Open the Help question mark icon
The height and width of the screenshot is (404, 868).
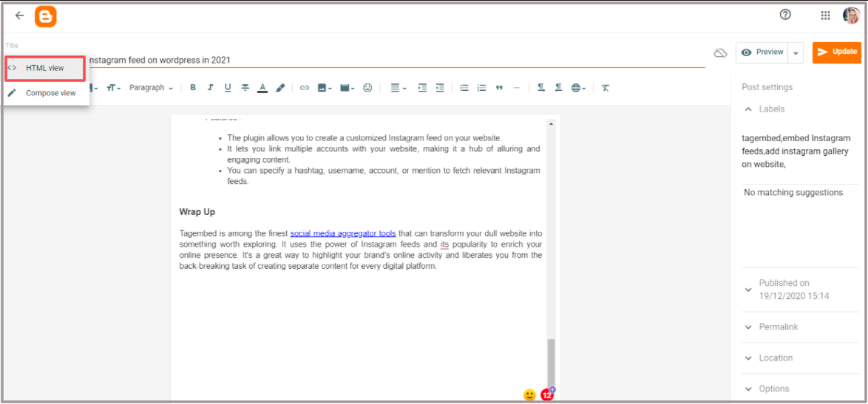click(785, 15)
